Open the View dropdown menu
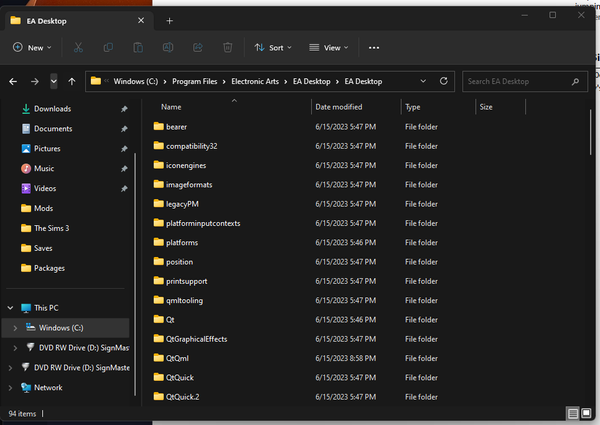This screenshot has height=425, width=600. [329, 47]
